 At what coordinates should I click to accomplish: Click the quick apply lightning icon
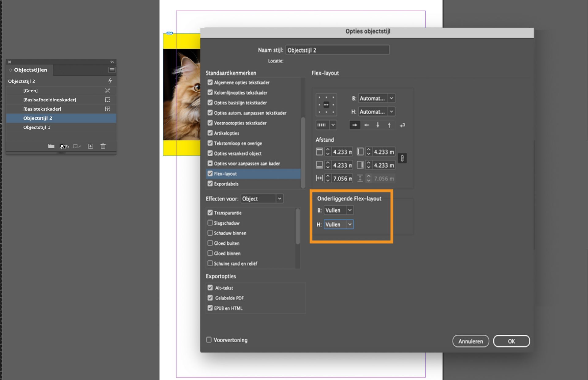point(110,81)
